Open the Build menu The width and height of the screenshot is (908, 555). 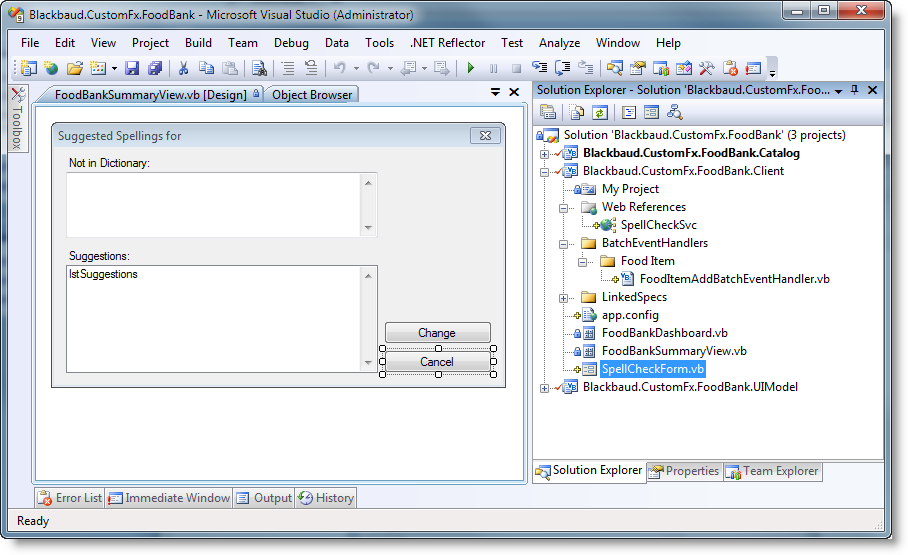point(198,43)
